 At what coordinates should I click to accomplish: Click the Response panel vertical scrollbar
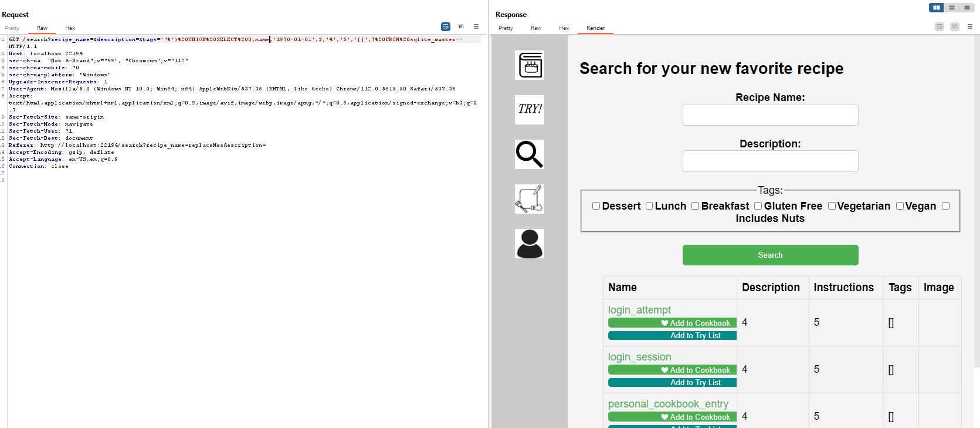[976, 201]
